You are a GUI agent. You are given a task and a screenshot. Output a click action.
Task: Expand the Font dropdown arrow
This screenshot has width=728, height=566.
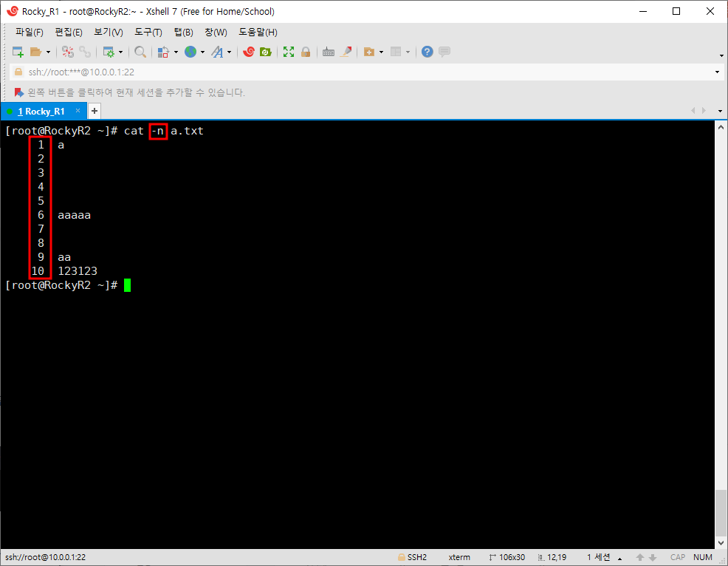tap(230, 52)
